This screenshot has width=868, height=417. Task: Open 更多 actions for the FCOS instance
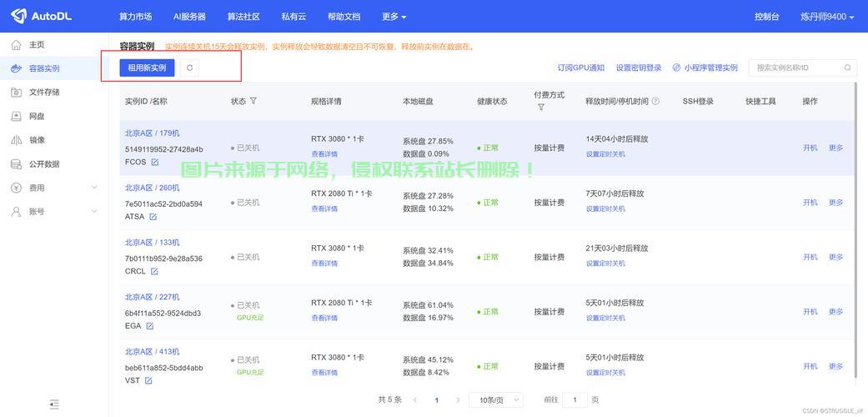pos(835,148)
